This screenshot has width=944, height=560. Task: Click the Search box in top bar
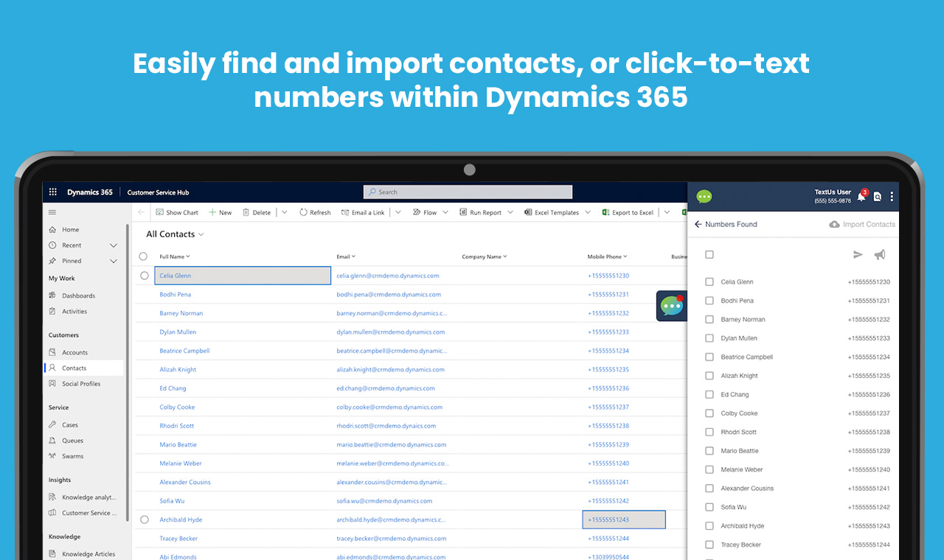point(468,192)
